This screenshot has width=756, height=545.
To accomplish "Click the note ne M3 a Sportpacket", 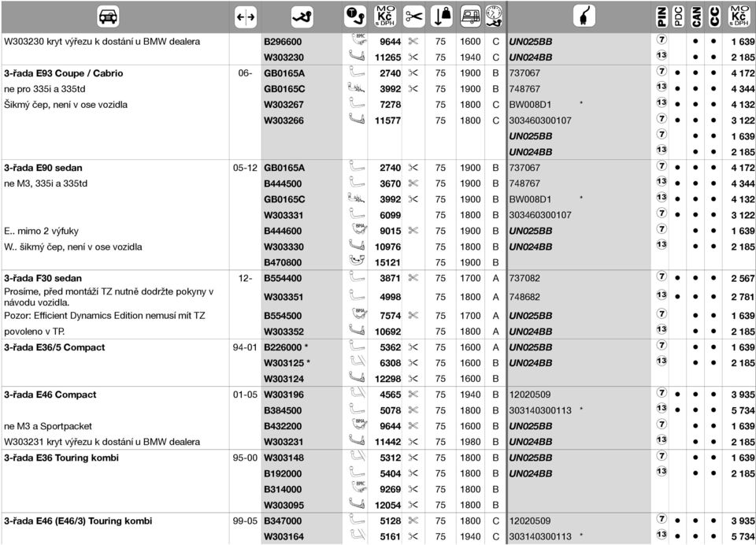I will click(48, 426).
